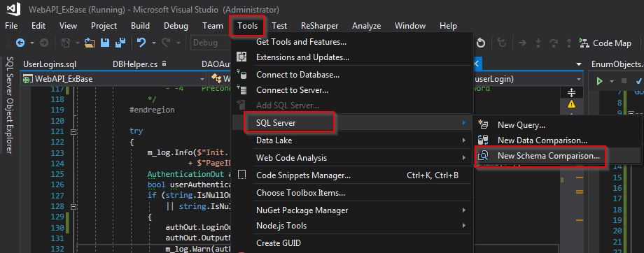This screenshot has width=644, height=253.
Task: Click the Code Map toolbar button
Action: pyautogui.click(x=605, y=43)
